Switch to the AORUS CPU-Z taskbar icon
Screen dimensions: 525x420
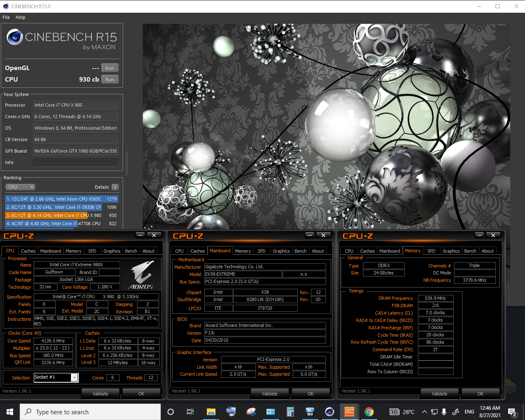coord(349,412)
